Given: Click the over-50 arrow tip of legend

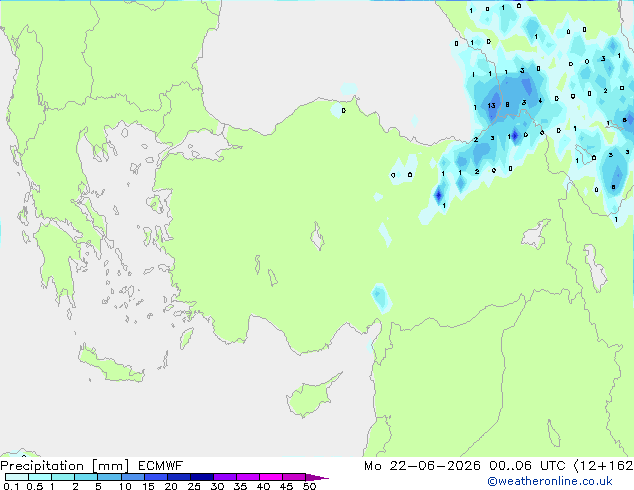Looking at the screenshot, I should click(x=317, y=477).
